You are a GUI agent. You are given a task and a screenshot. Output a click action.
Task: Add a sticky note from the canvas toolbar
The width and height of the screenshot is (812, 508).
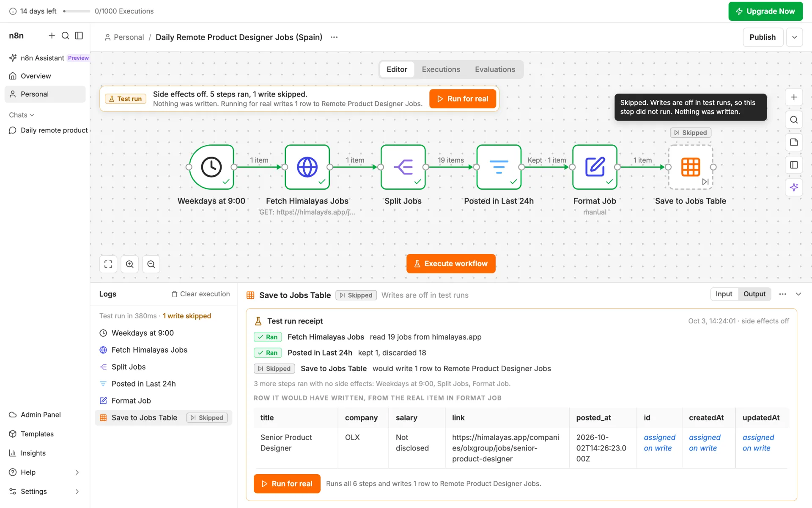tap(794, 142)
